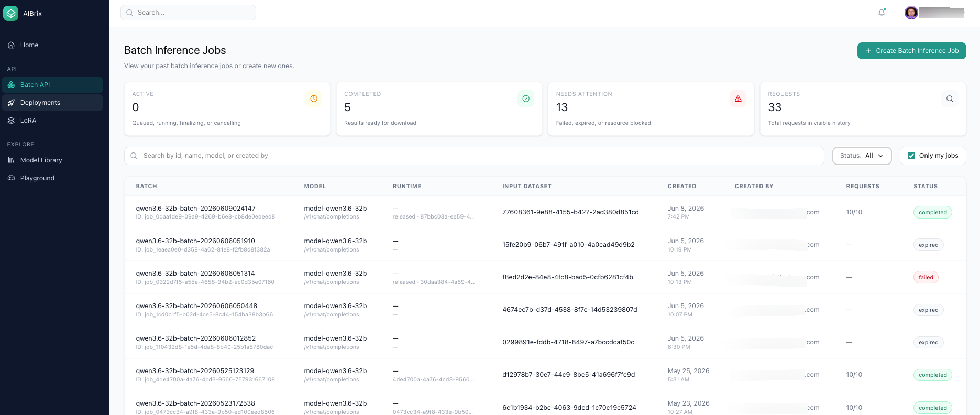Click dataset 77608361-9e88-4155-b427-2ad380d851cd
The height and width of the screenshot is (415, 980).
coord(570,212)
